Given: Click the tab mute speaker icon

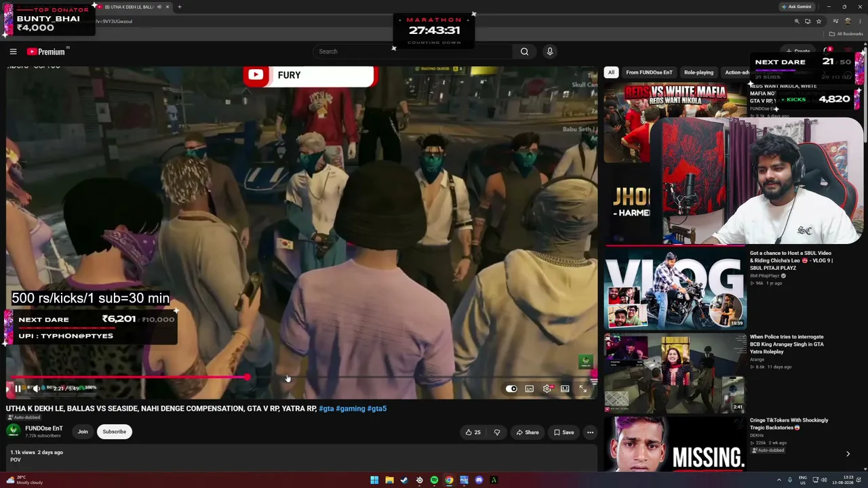Looking at the screenshot, I should pyautogui.click(x=159, y=7).
